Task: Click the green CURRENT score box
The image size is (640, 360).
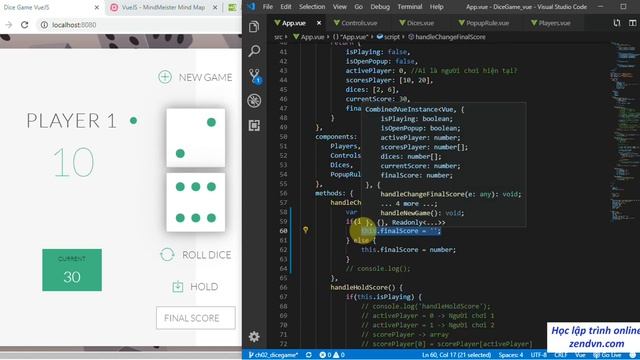Action: pos(72,270)
